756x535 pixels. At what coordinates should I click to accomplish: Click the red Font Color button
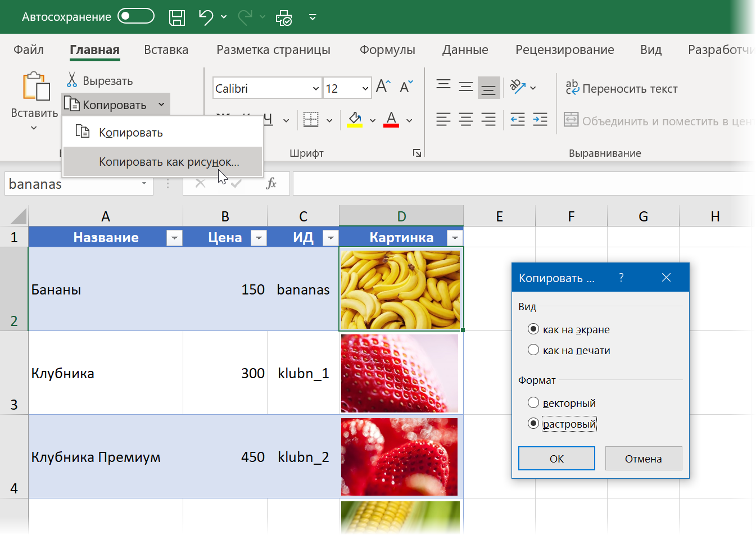click(391, 119)
